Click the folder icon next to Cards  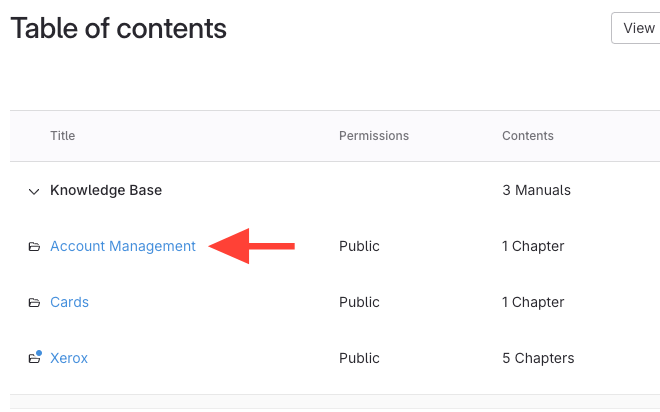pos(34,303)
